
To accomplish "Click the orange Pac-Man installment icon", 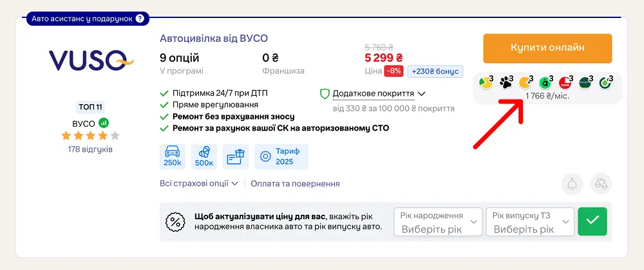I will tap(526, 83).
